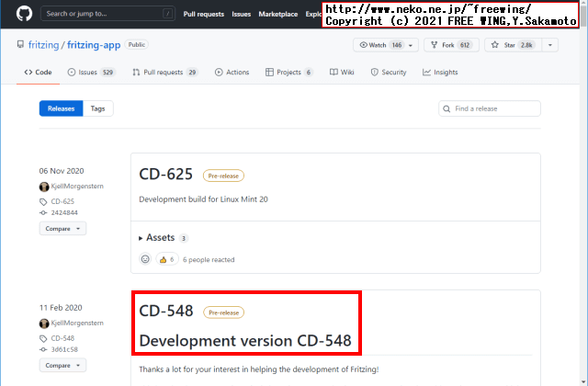Click the Find a release search field
This screenshot has height=386, width=588.
tap(490, 108)
